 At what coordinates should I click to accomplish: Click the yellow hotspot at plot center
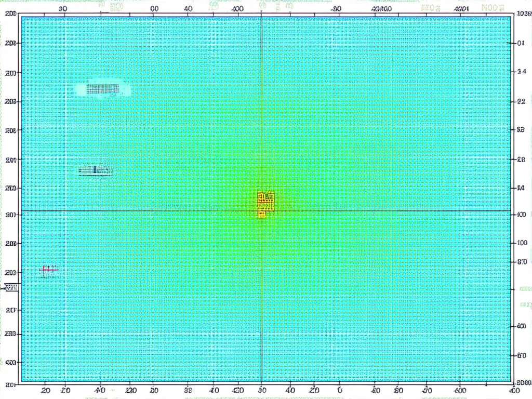tap(265, 203)
